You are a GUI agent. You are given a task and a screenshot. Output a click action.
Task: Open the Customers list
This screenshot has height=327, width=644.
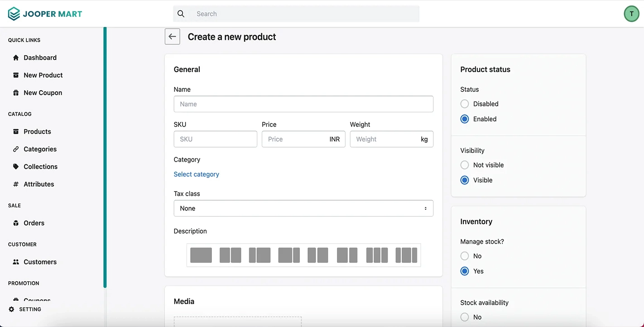[x=40, y=262]
